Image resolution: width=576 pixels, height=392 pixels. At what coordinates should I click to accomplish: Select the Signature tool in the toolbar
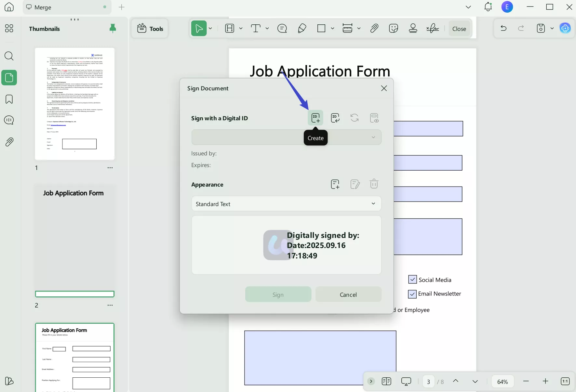(433, 29)
